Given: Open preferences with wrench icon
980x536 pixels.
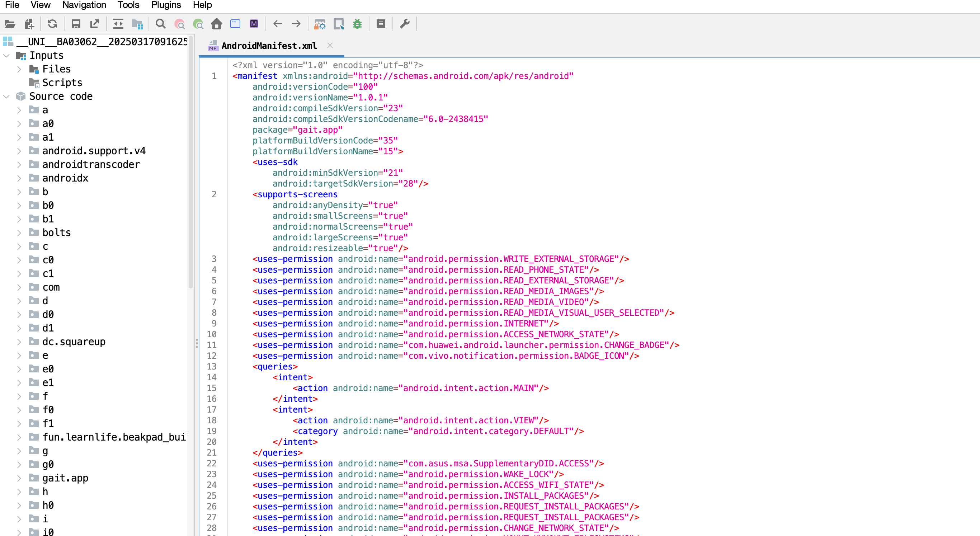Looking at the screenshot, I should click(x=405, y=24).
